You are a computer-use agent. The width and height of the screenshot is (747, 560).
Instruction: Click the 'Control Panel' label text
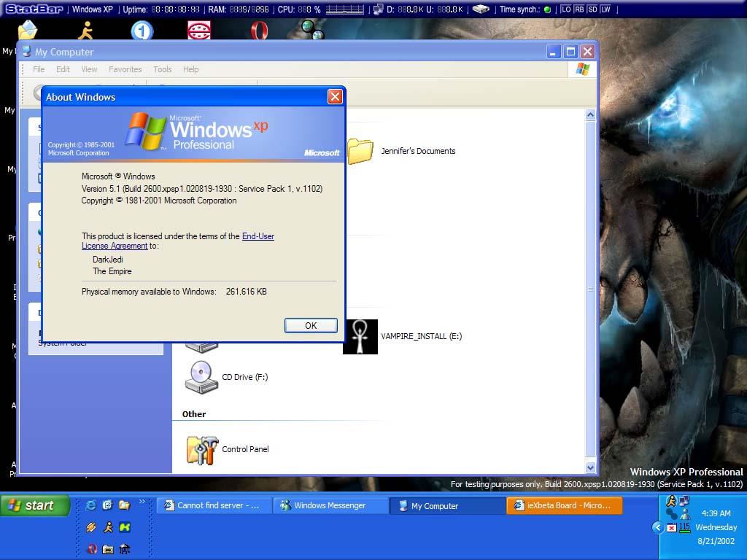click(x=245, y=449)
